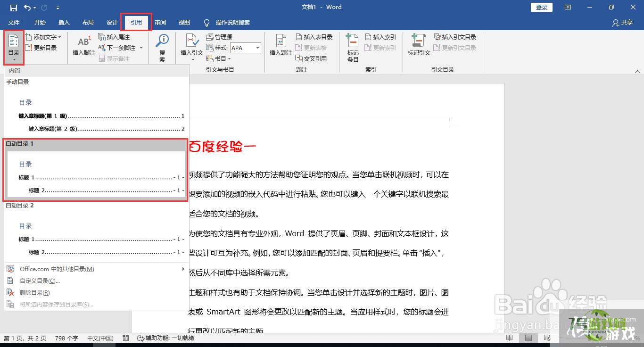Viewport: 644px width, 347px height.
Task: Click 更新目录 (Update Table)
Action: coord(41,48)
